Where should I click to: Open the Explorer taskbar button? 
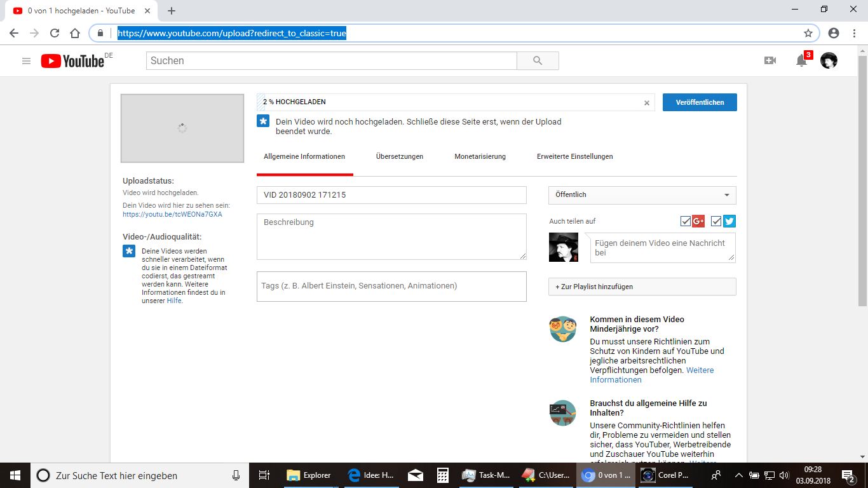pos(309,475)
